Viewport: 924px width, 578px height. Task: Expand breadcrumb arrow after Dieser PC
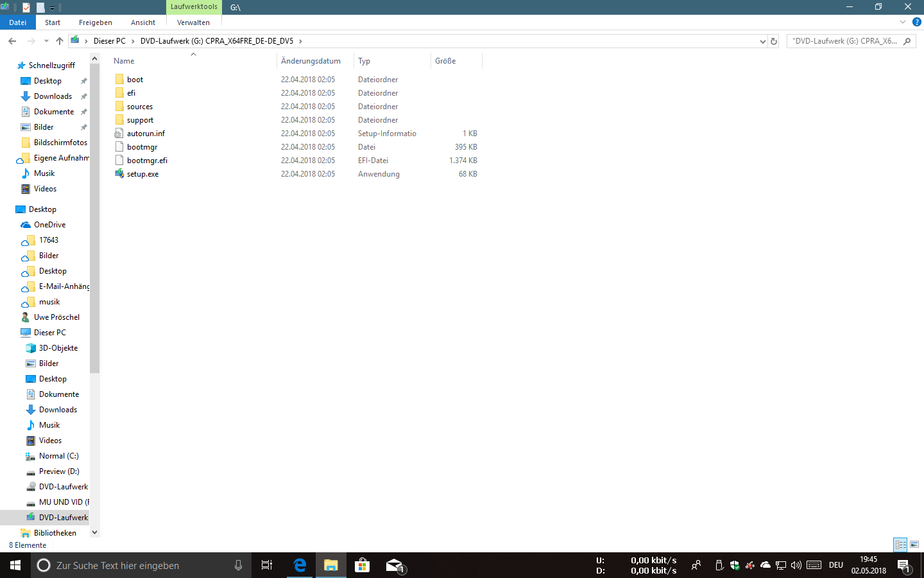(x=133, y=41)
